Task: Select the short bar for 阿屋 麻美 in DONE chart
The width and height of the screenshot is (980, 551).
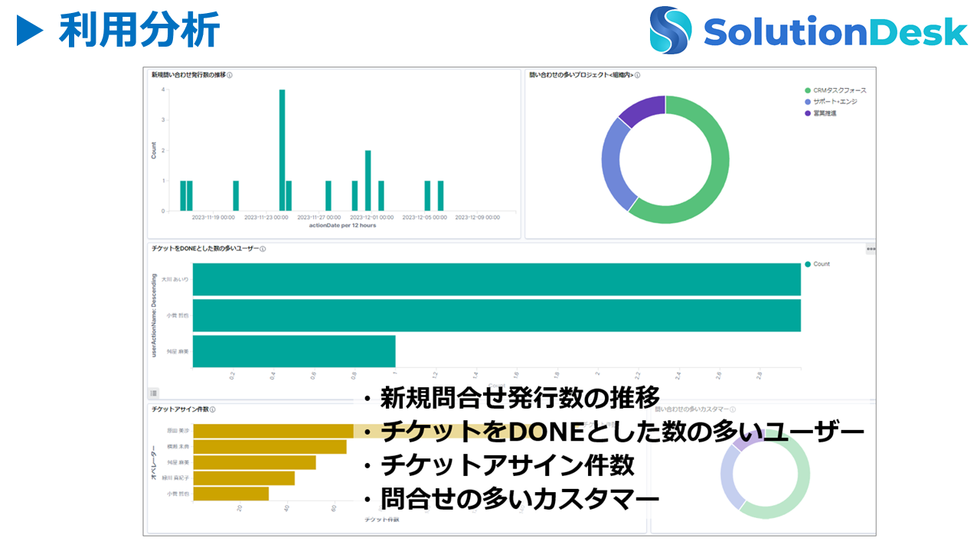Action: coord(294,351)
